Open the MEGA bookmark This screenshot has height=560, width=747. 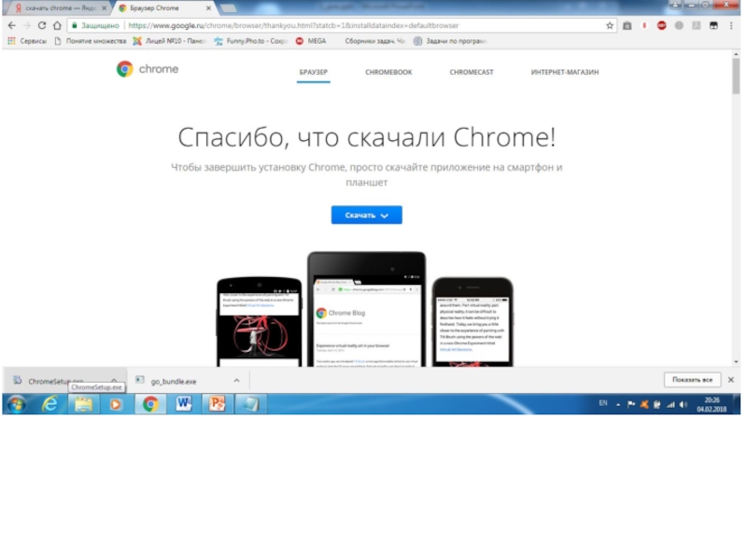pyautogui.click(x=311, y=41)
